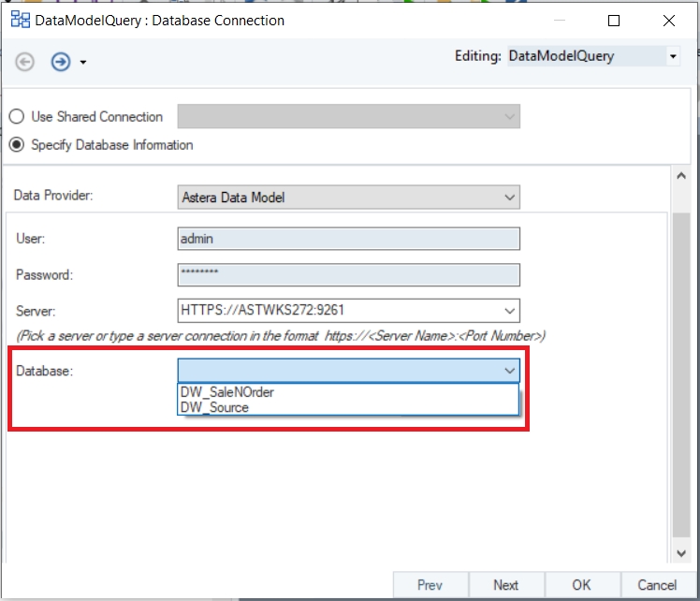This screenshot has width=700, height=601.
Task: Choose DW_Source from database list
Action: [214, 407]
